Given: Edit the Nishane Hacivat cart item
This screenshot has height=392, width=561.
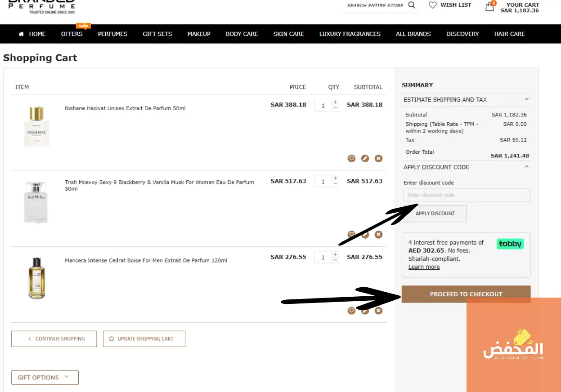Looking at the screenshot, I should (365, 158).
